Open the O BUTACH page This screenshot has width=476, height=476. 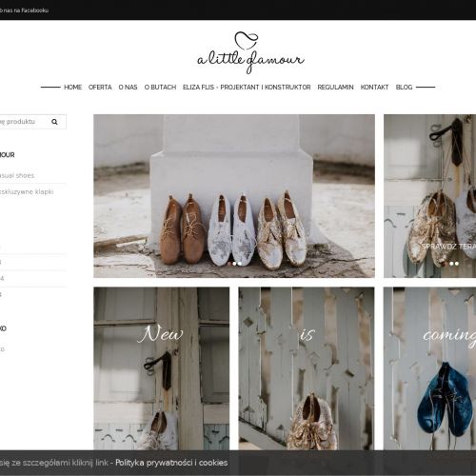coord(160,88)
